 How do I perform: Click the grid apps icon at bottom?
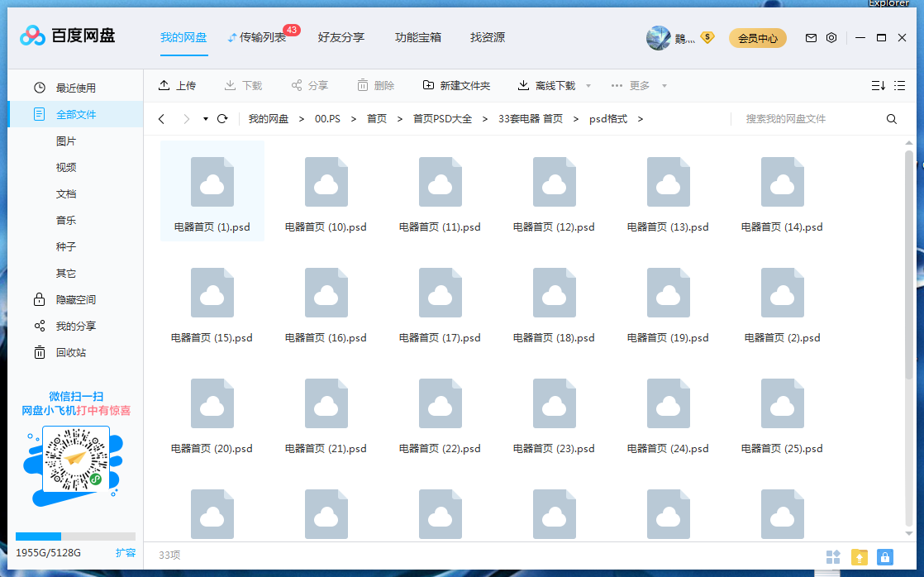point(833,557)
